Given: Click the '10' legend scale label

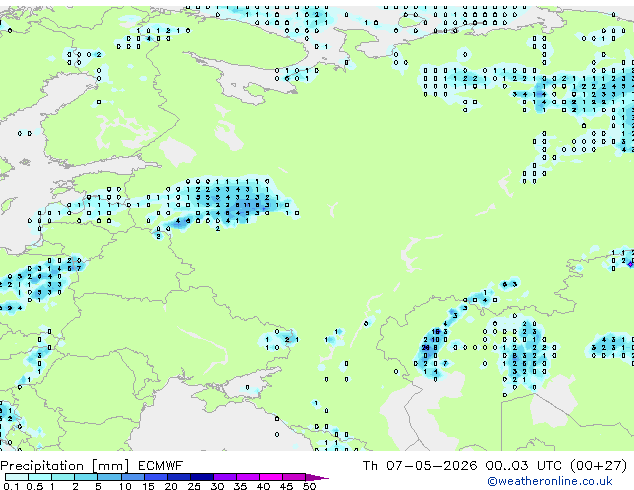Looking at the screenshot, I should click(125, 486).
